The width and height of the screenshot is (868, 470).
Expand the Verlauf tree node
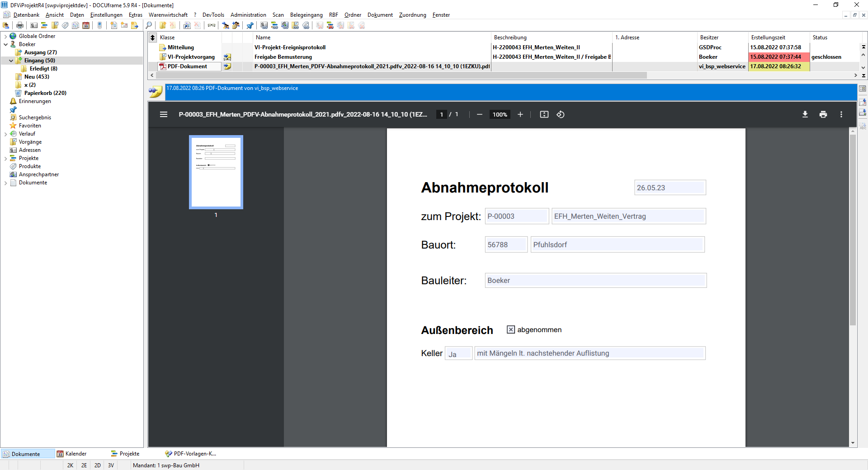tap(5, 134)
